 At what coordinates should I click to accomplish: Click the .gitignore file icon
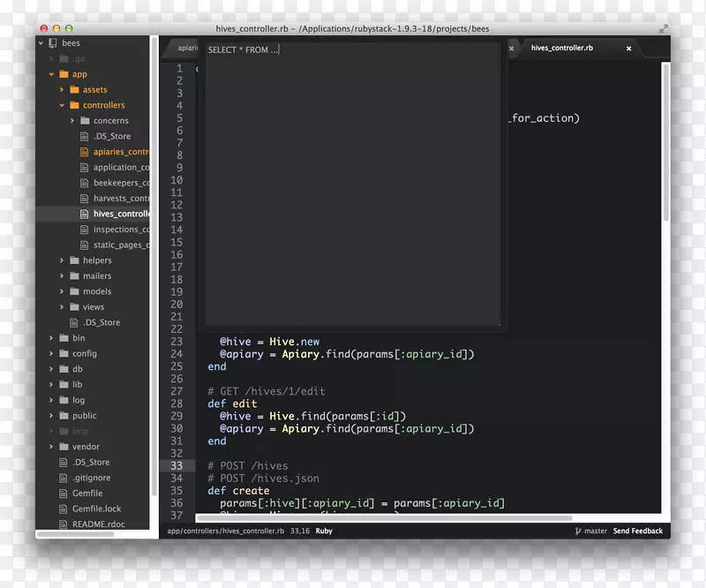pos(64,478)
